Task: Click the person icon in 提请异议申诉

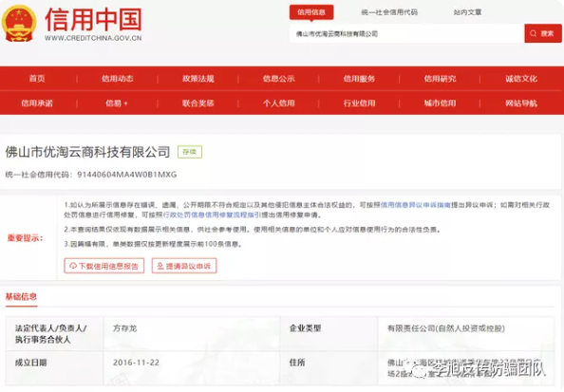Action: [x=160, y=266]
